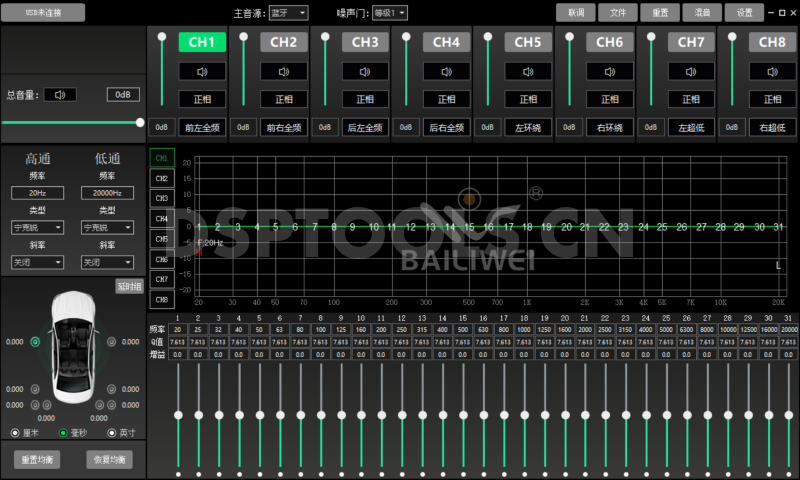Switch to CH4 tab in EQ graph
Image resolution: width=800 pixels, height=480 pixels.
click(x=162, y=218)
